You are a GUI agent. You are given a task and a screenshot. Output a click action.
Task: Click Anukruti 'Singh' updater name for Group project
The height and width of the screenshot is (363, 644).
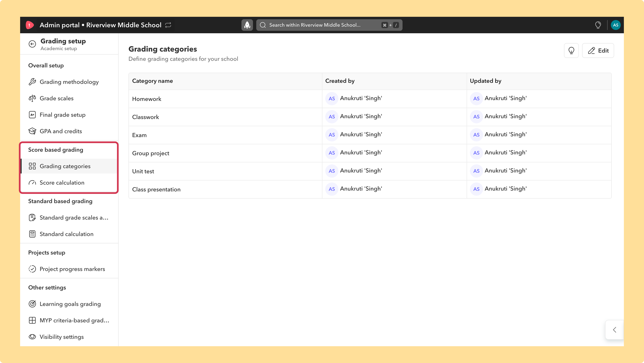pos(506,153)
